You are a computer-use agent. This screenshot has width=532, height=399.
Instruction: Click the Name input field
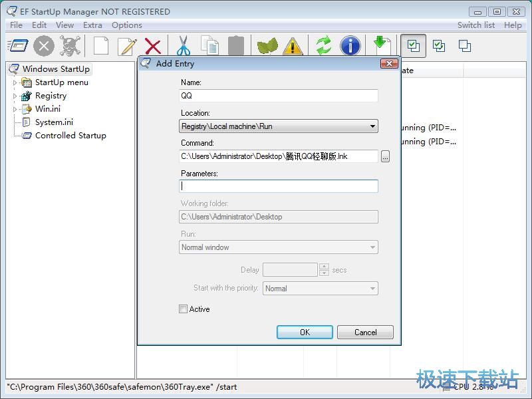278,96
